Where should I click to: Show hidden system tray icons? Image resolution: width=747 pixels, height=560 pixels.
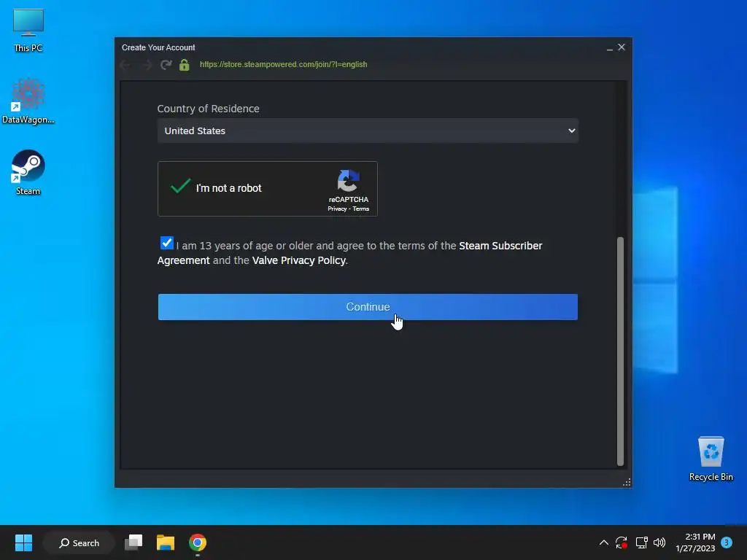pyautogui.click(x=603, y=542)
